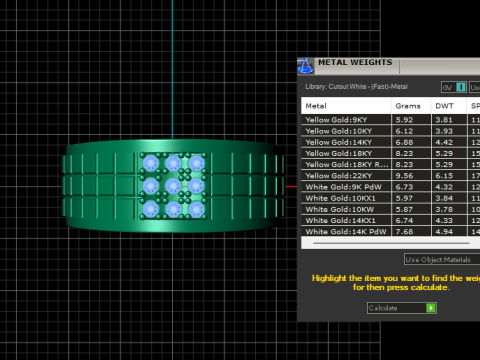Click the Metal Weights scale icon
This screenshot has height=360, width=480.
point(305,66)
